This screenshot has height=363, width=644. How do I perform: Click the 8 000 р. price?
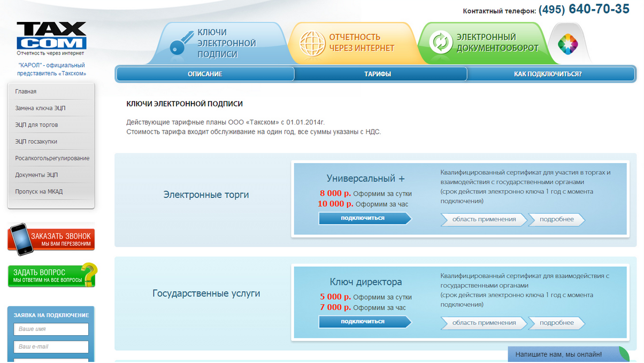click(x=335, y=194)
